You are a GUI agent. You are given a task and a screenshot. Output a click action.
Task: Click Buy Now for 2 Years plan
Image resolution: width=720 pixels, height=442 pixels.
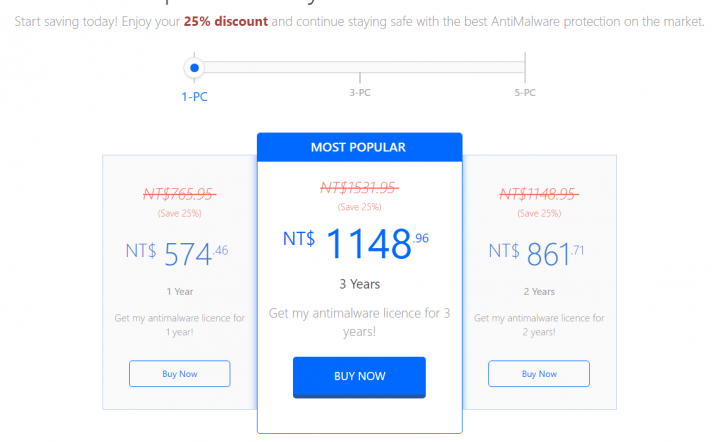pos(538,374)
